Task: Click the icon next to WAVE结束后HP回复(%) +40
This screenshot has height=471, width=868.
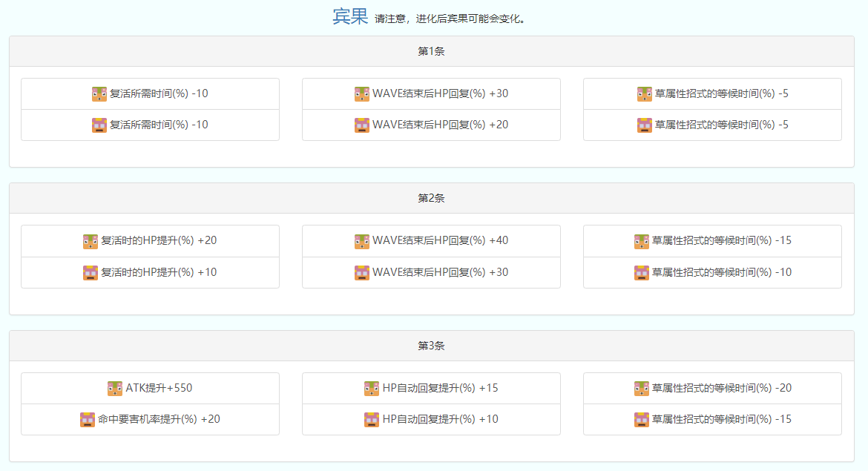Action: point(362,241)
